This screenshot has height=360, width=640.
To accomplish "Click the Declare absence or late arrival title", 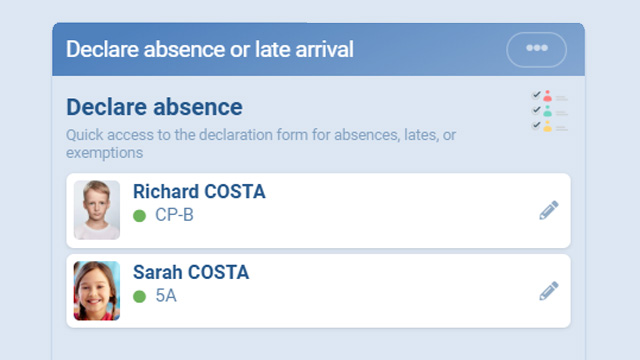I will click(x=210, y=49).
